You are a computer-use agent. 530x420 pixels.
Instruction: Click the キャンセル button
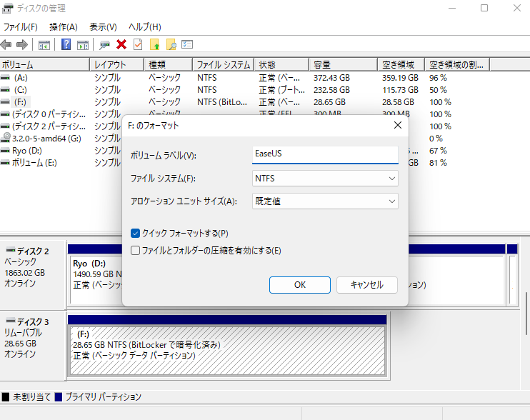(367, 284)
